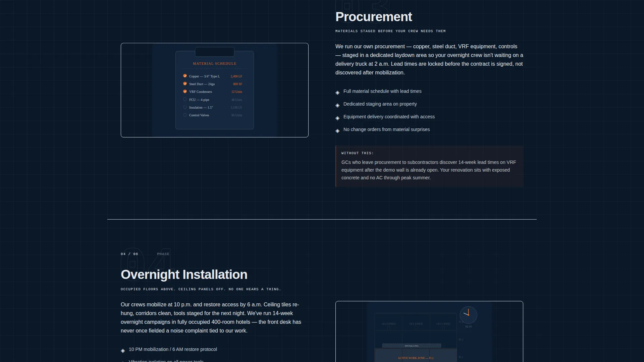Click the FL3 floor label

click(461, 340)
